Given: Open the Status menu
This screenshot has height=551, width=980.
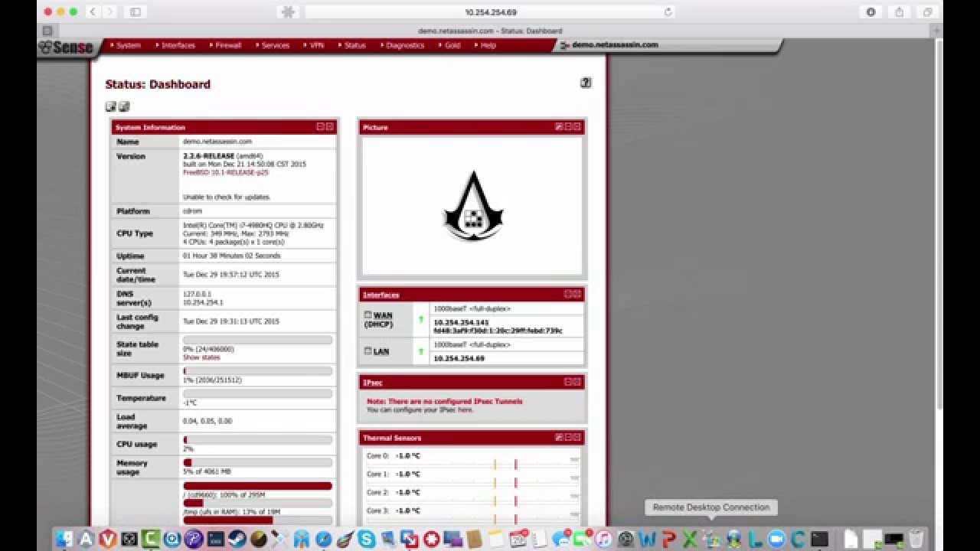Looking at the screenshot, I should pos(354,45).
